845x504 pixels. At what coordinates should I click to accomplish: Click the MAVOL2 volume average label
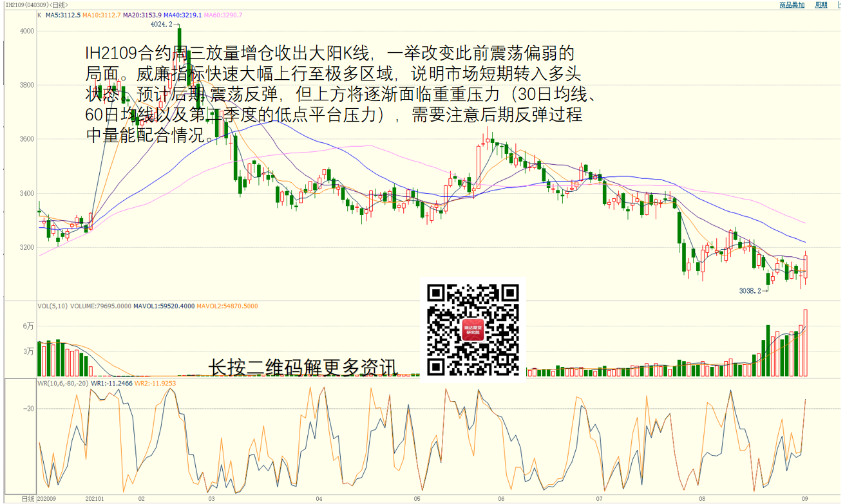point(227,306)
